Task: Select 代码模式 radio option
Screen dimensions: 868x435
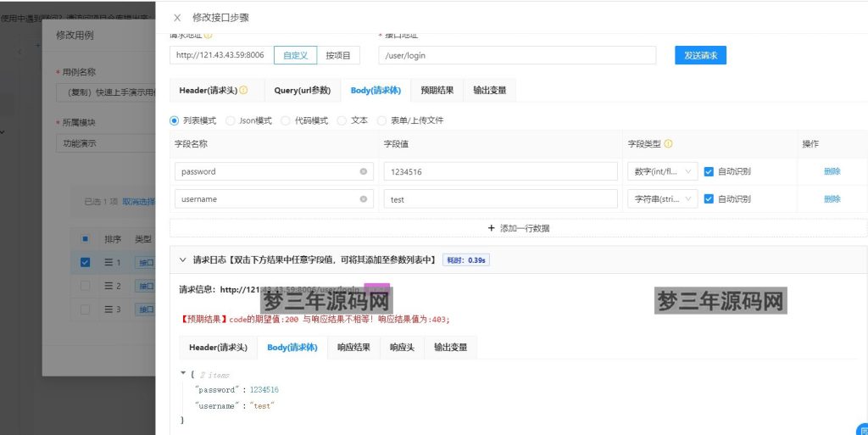Action: (286, 120)
